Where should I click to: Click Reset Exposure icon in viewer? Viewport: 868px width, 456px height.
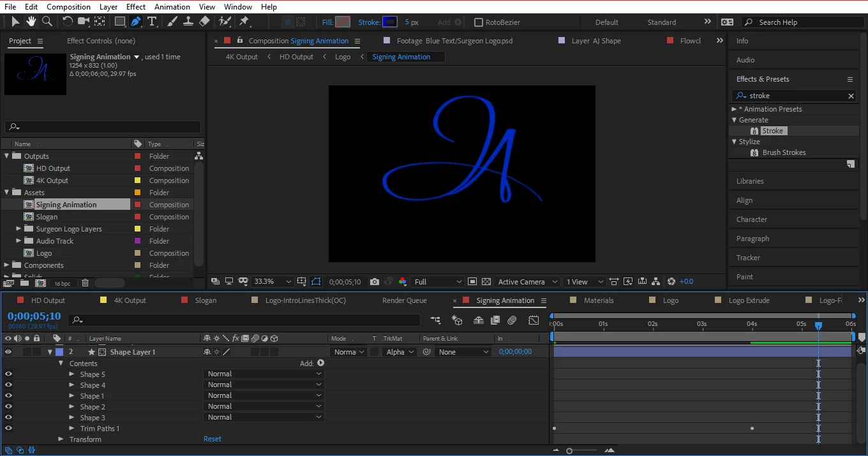(x=671, y=281)
